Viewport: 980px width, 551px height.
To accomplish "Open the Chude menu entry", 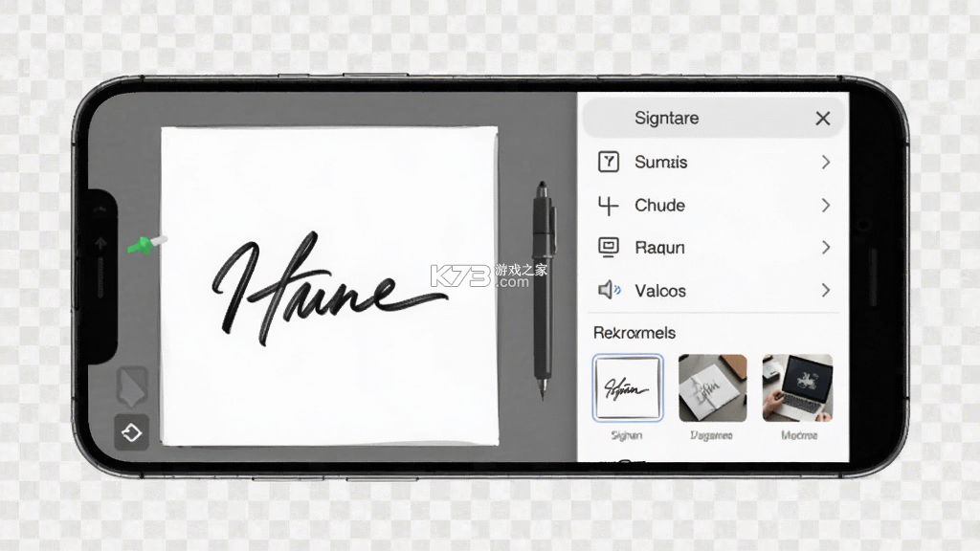I will point(714,205).
